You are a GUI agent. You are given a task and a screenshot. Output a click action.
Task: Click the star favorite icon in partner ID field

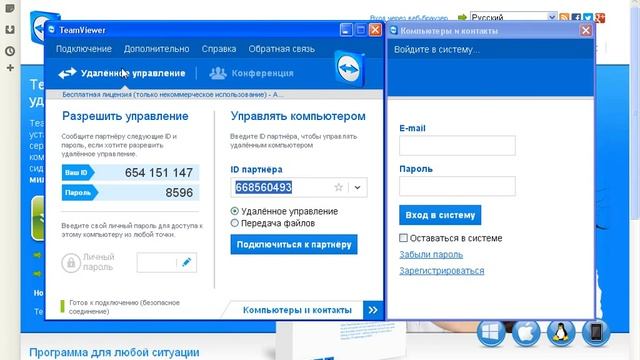338,187
